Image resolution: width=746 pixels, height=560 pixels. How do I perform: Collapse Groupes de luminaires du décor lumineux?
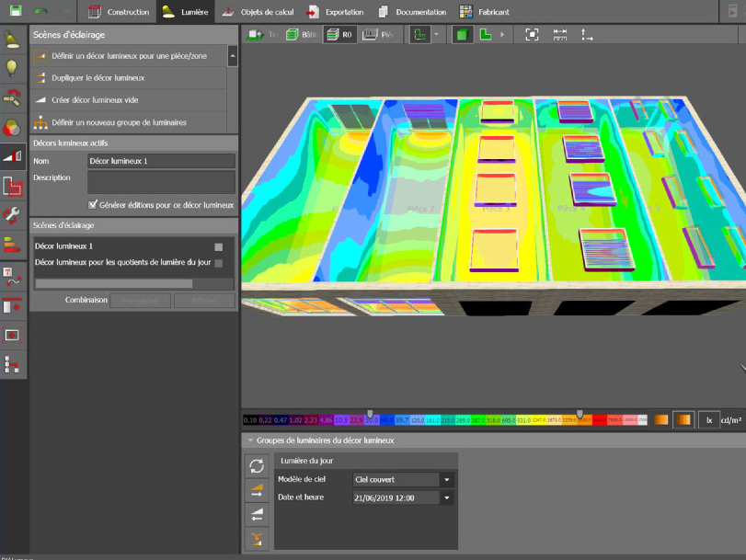click(249, 440)
